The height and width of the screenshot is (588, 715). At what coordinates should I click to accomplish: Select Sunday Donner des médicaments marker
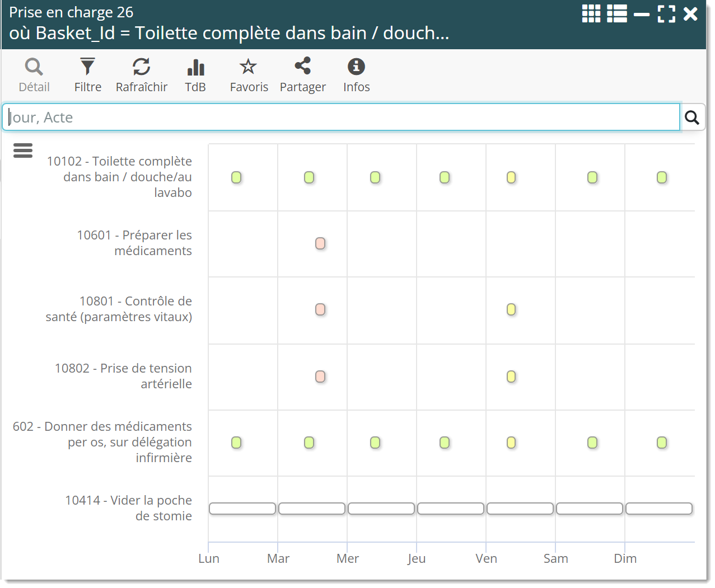(x=662, y=443)
